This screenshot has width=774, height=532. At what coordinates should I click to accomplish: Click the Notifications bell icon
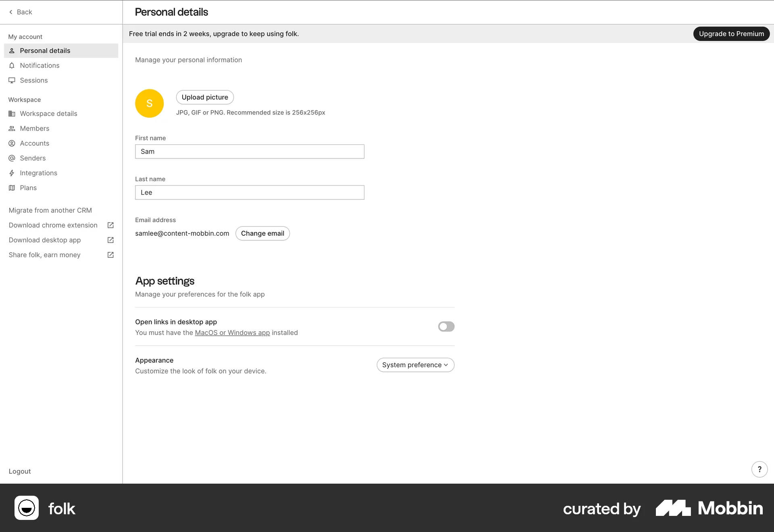[12, 65]
